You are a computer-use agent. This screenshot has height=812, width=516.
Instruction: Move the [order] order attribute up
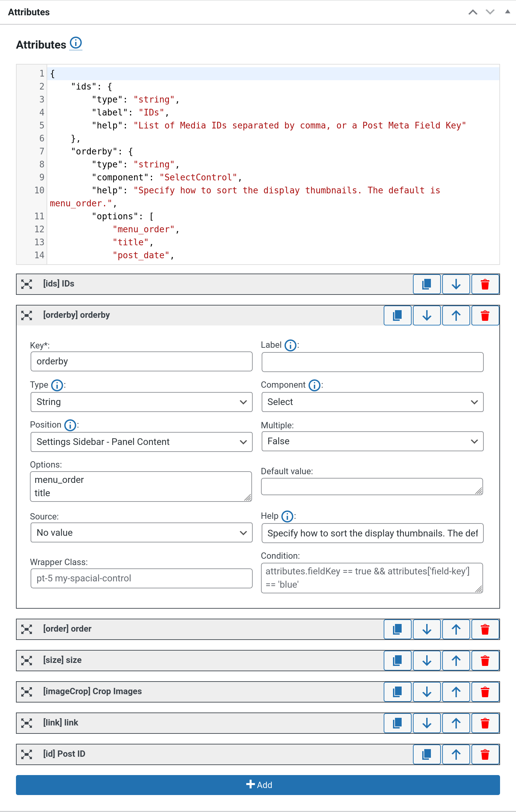click(x=456, y=629)
